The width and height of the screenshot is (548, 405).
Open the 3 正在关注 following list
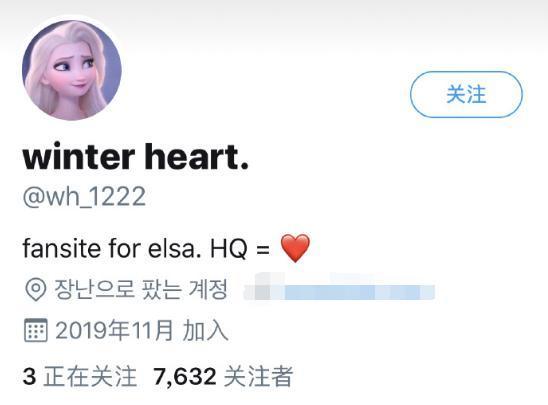pos(80,377)
